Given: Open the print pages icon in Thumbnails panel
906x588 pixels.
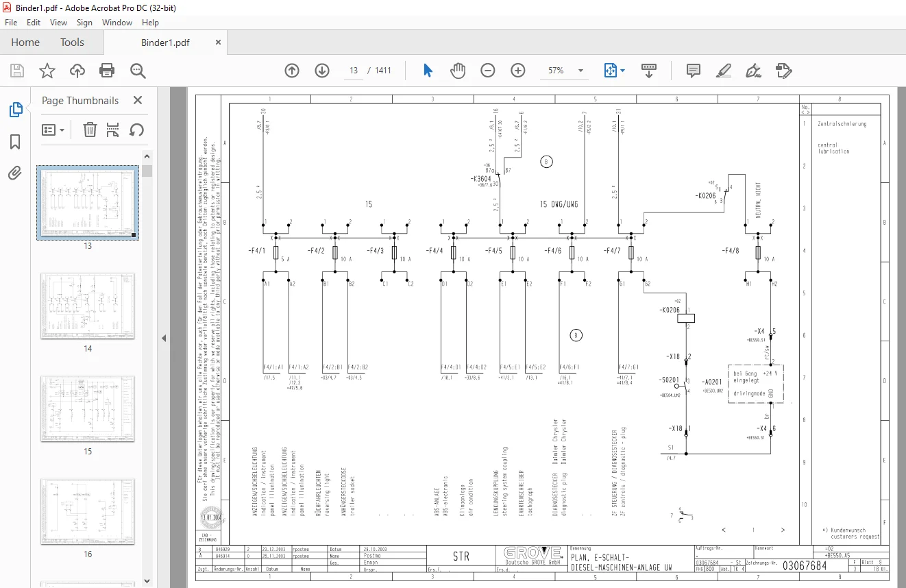Looking at the screenshot, I should point(113,130).
